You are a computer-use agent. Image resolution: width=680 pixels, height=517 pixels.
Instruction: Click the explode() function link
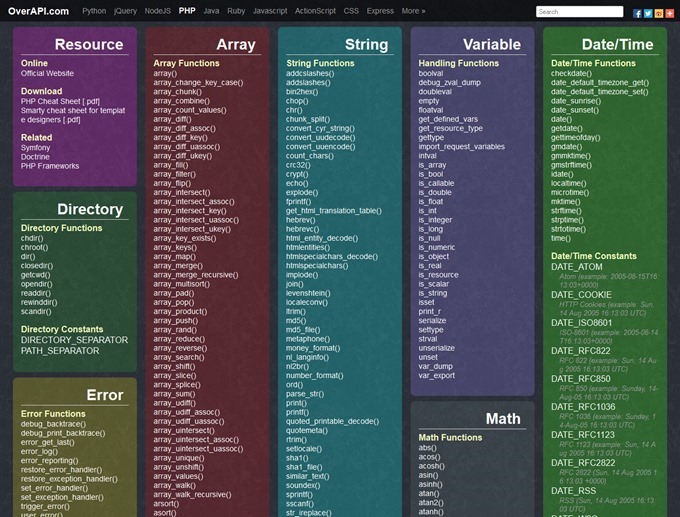(x=302, y=192)
